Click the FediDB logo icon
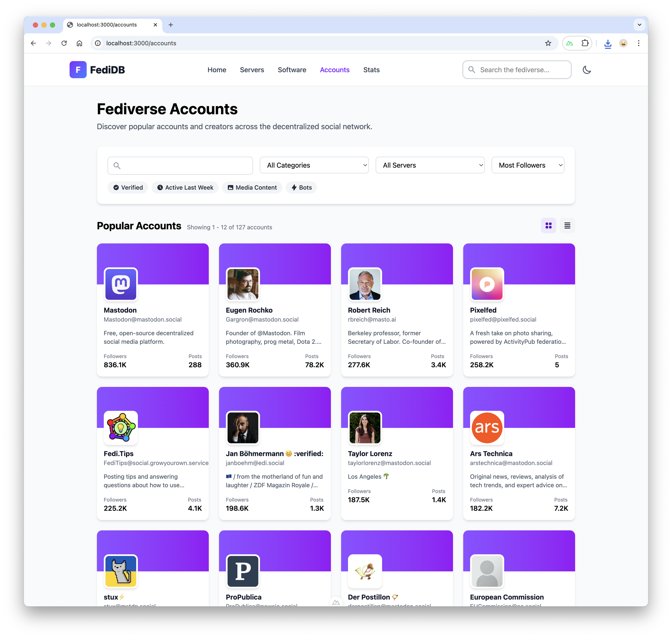 (78, 70)
